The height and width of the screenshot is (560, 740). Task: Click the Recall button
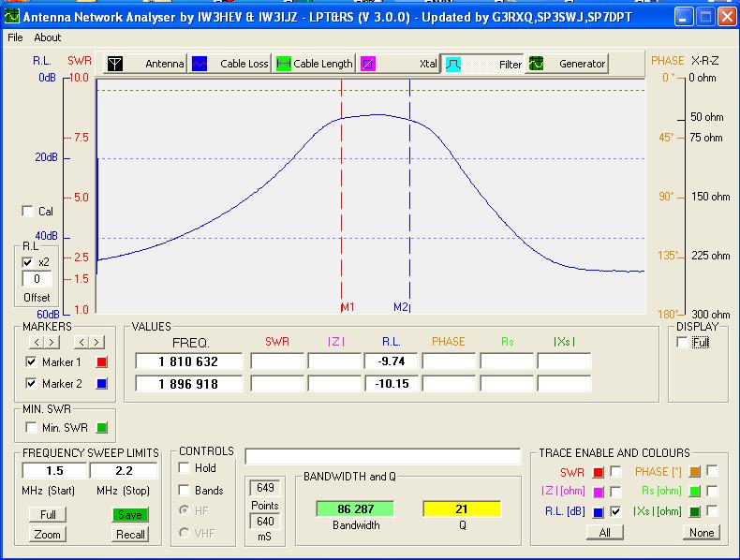click(x=131, y=534)
